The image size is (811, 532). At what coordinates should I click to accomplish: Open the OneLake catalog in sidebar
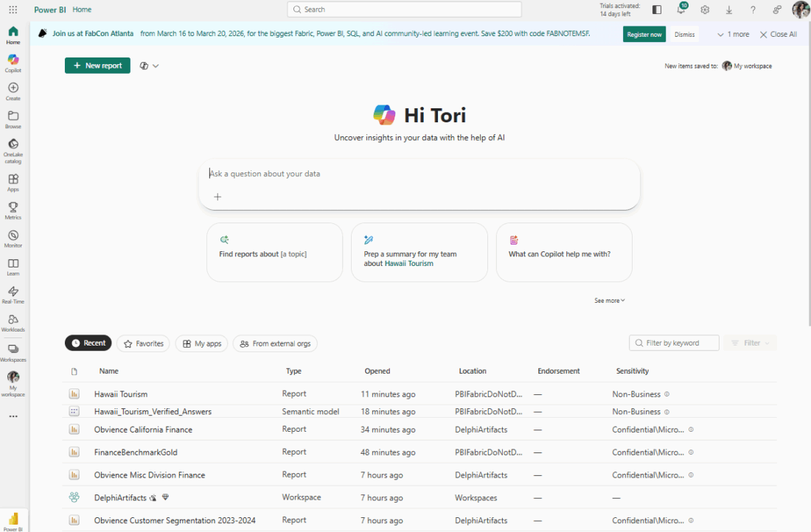[x=13, y=148]
